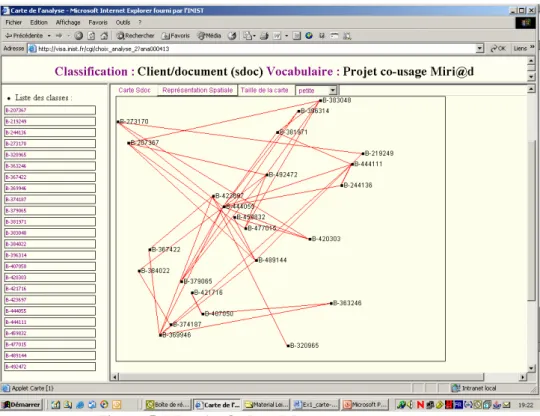540x416 pixels.
Task: Click node B-219249 on the map
Action: coord(363,154)
